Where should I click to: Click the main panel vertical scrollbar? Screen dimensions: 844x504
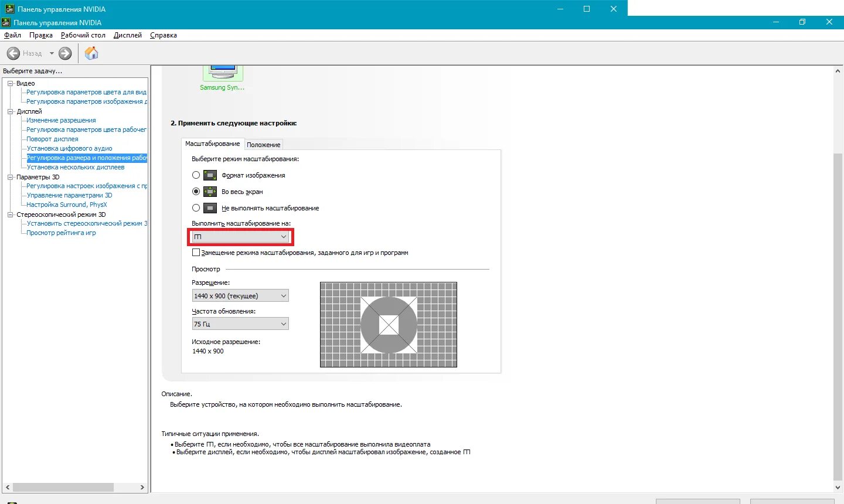[838, 316]
